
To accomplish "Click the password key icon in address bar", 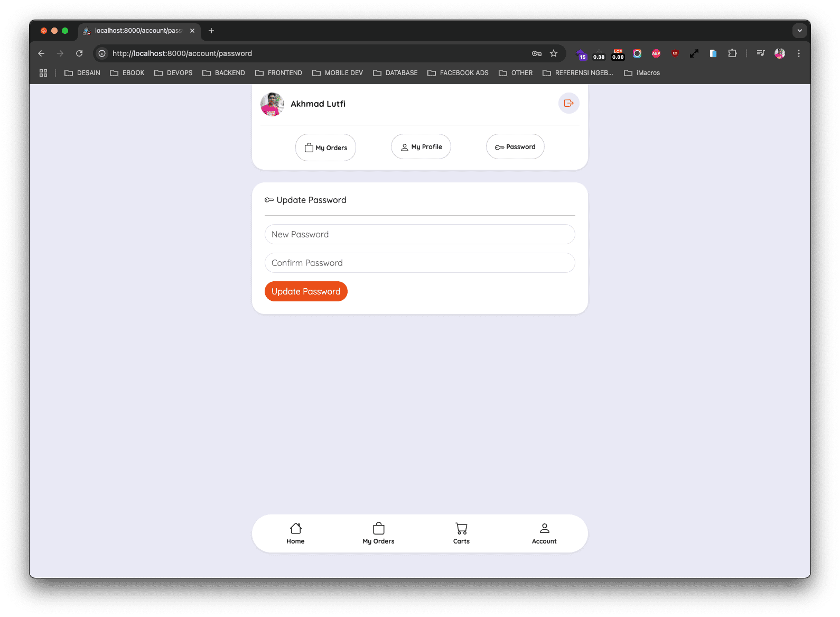I will coord(537,53).
